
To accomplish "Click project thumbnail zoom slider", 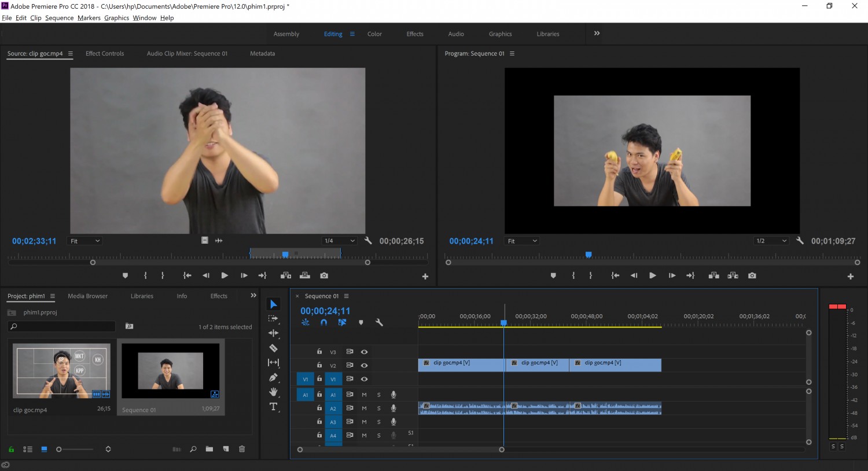I will coord(76,449).
